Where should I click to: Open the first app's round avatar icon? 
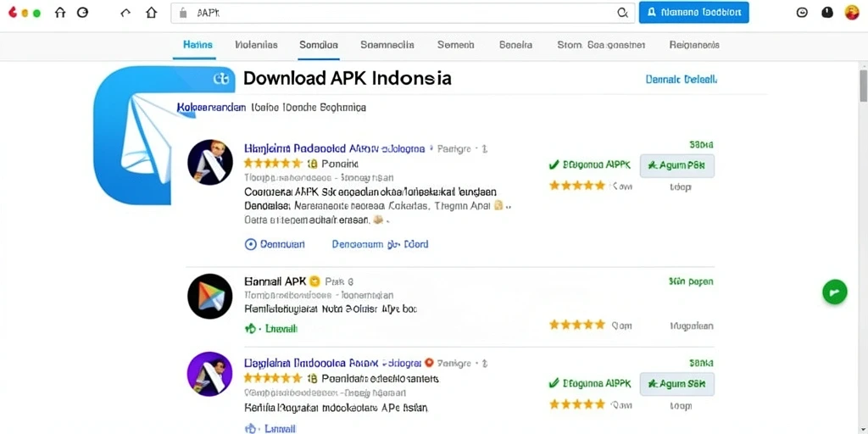(210, 162)
